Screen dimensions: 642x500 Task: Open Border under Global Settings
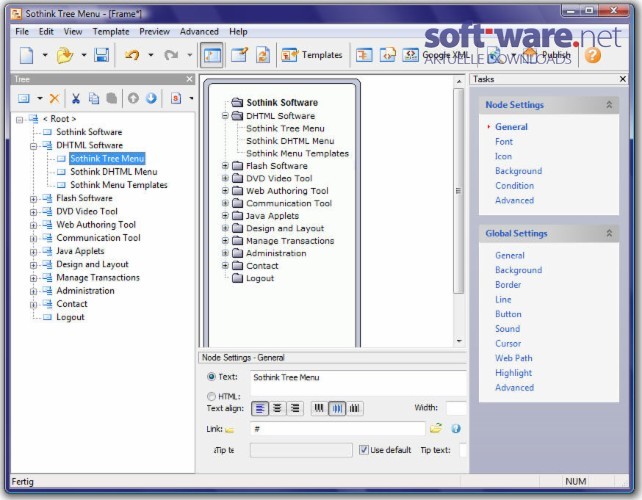[x=508, y=285]
